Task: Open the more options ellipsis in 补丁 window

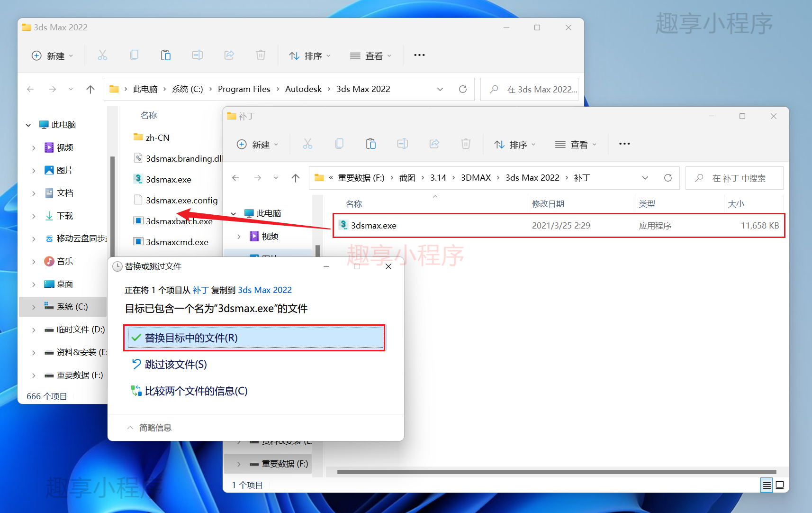Action: 624,144
